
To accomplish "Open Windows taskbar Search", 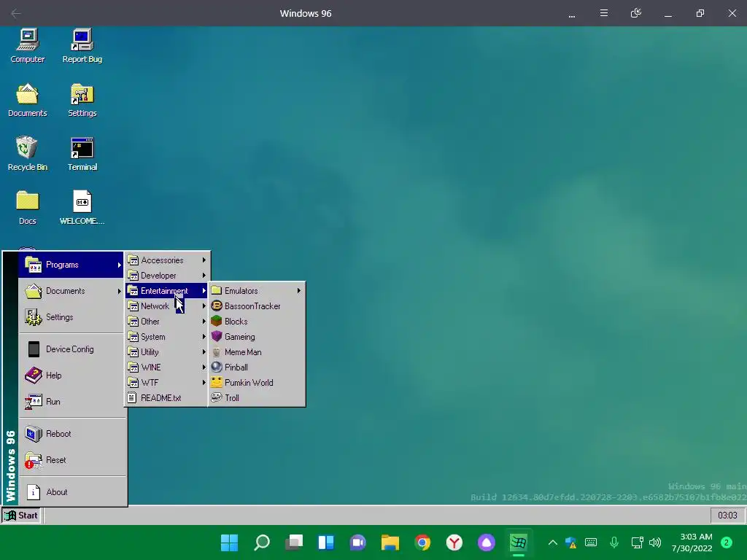I will click(262, 542).
